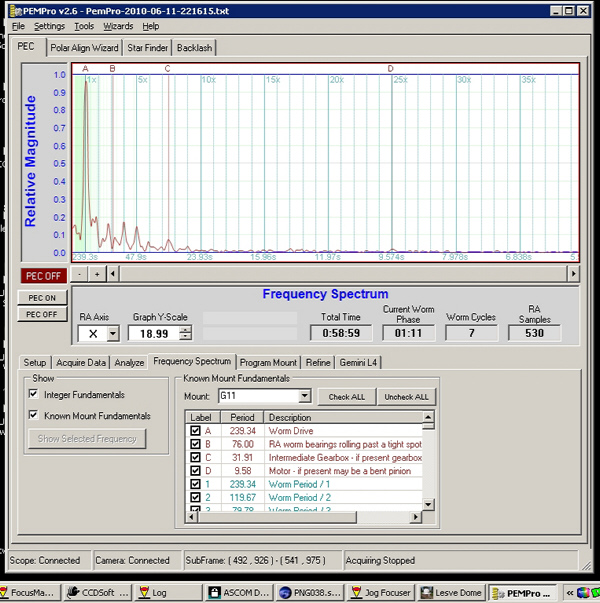Select the PEC main tab
The width and height of the screenshot is (600, 603).
[x=26, y=47]
